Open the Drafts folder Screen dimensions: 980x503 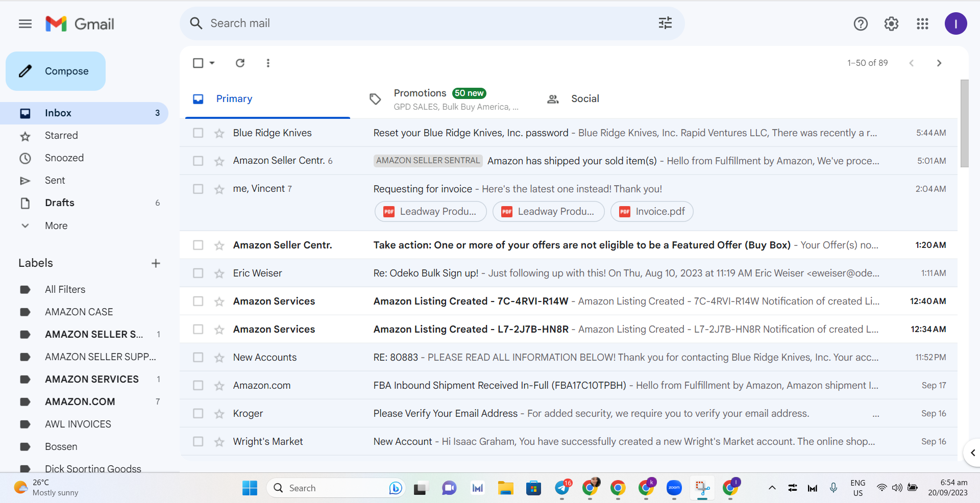(x=84, y=203)
